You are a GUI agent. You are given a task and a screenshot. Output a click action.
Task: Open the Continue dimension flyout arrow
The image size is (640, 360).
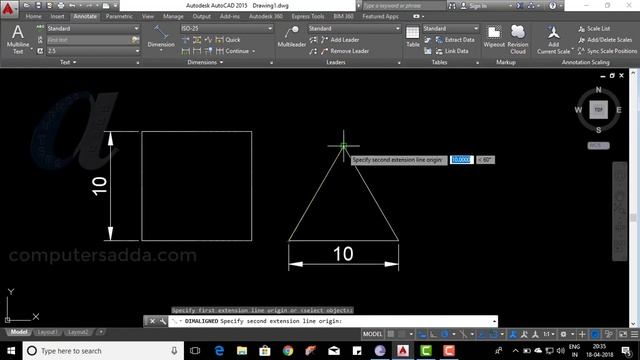[253, 51]
